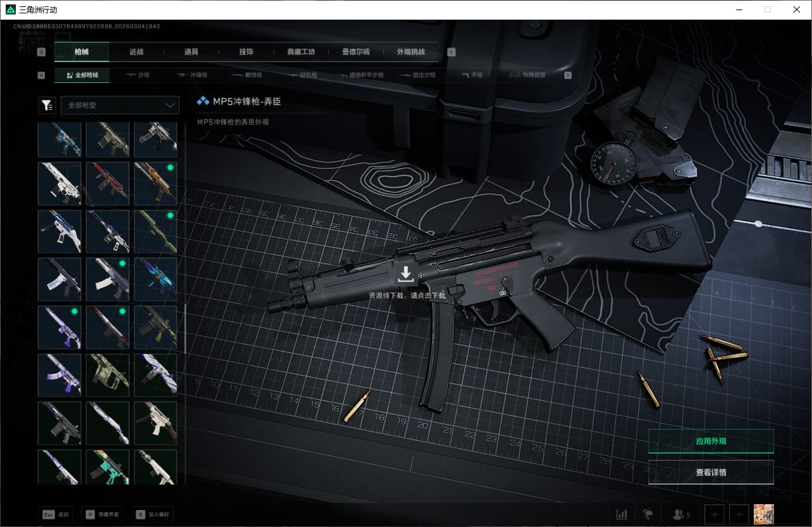Image resolution: width=812 pixels, height=527 pixels.
Task: Select the 外观挑战 tab
Action: 410,52
